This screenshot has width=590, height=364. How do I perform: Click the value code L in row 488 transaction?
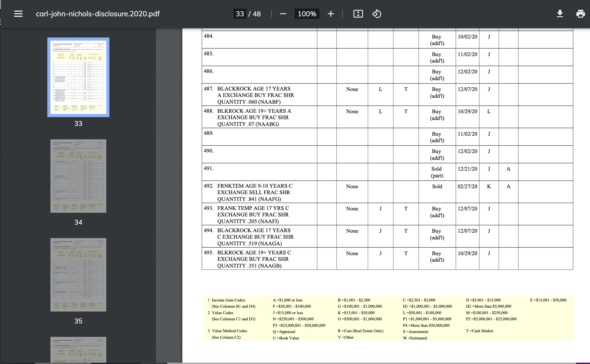pos(489,111)
